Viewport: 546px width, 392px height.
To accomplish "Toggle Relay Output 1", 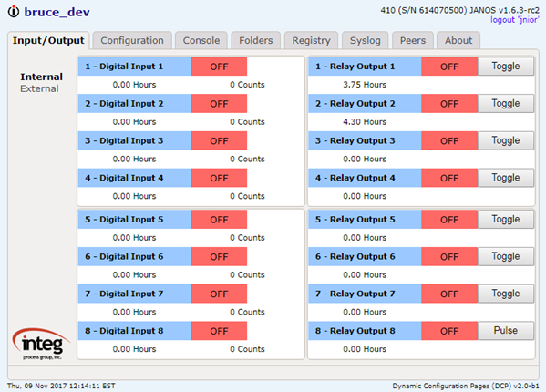I will click(506, 67).
